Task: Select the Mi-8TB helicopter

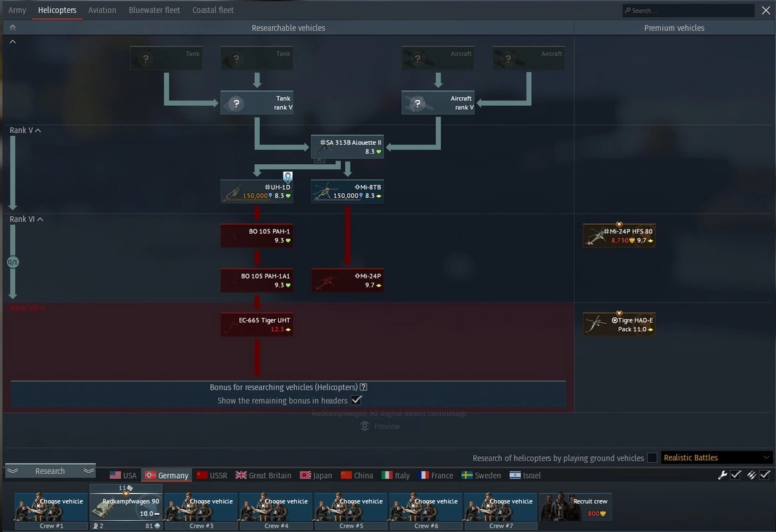Action: [347, 192]
